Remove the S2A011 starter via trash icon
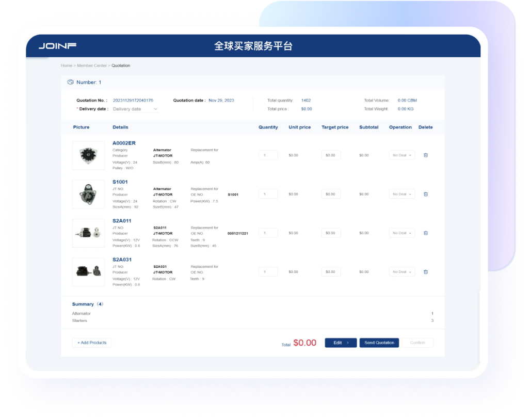This screenshot has height=420, width=530. tap(425, 233)
